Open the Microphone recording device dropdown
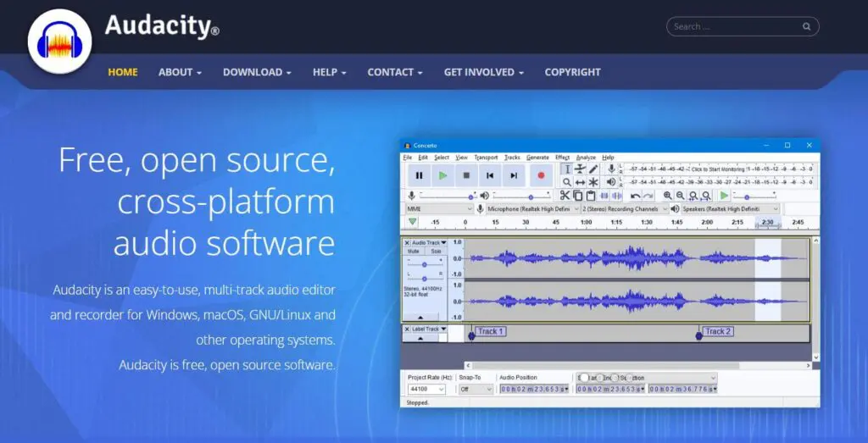This screenshot has height=443, width=868. (532, 209)
